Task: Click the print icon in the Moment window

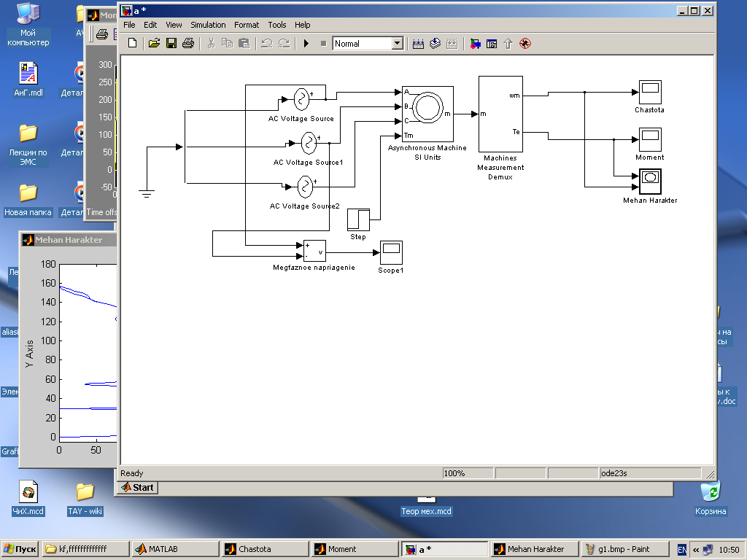Action: [102, 34]
